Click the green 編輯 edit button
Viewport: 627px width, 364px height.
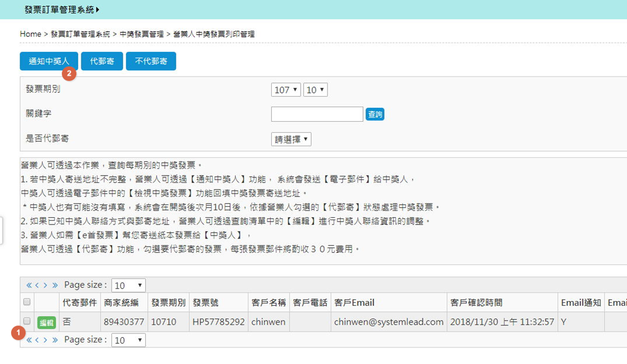(x=47, y=322)
